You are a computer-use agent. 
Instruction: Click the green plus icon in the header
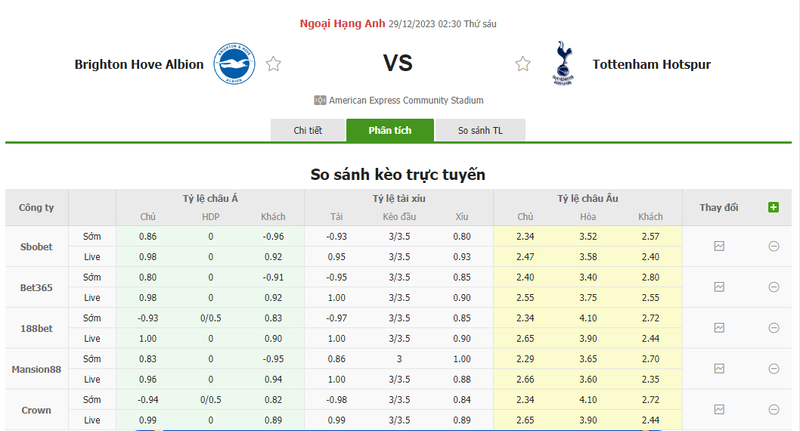click(773, 207)
